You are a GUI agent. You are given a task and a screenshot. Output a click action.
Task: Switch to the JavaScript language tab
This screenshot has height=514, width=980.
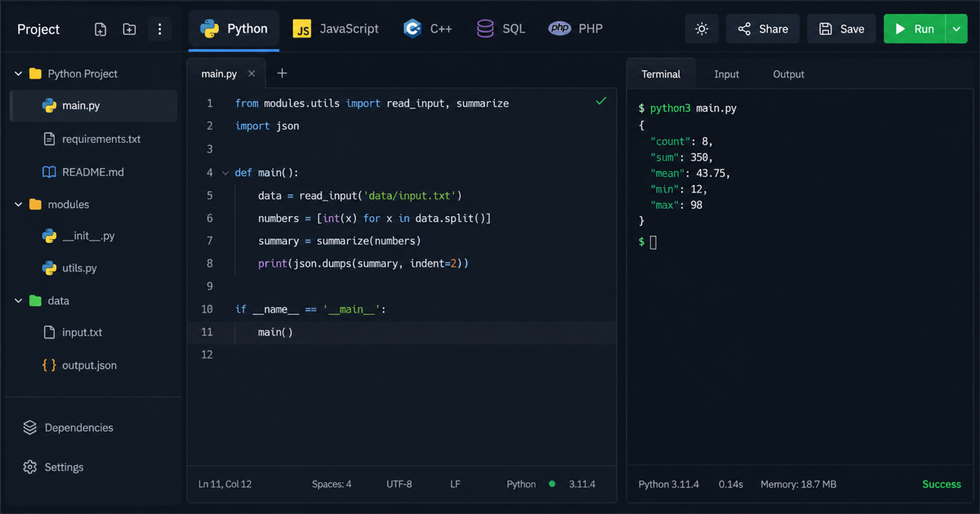(336, 29)
